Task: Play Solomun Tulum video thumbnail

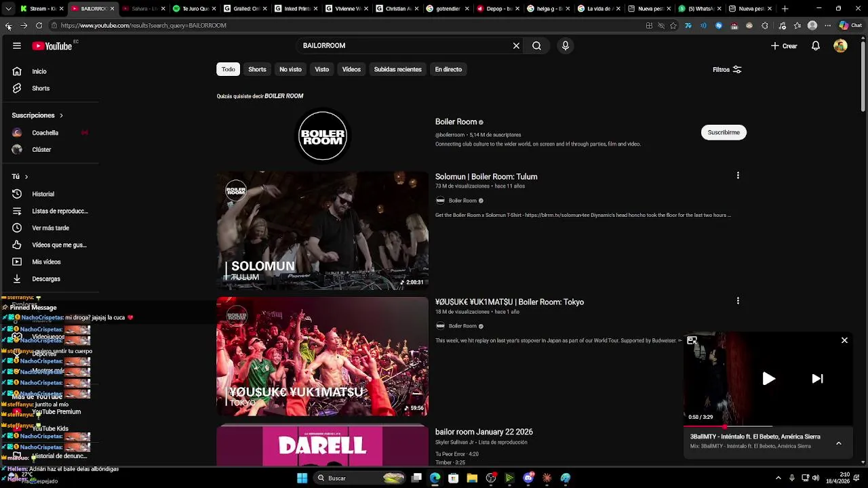Action: [322, 230]
